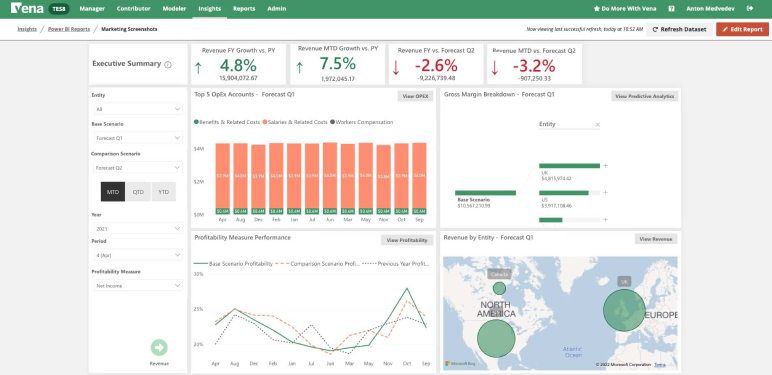Open the Modeler tab
This screenshot has height=375, width=772.
(x=174, y=9)
